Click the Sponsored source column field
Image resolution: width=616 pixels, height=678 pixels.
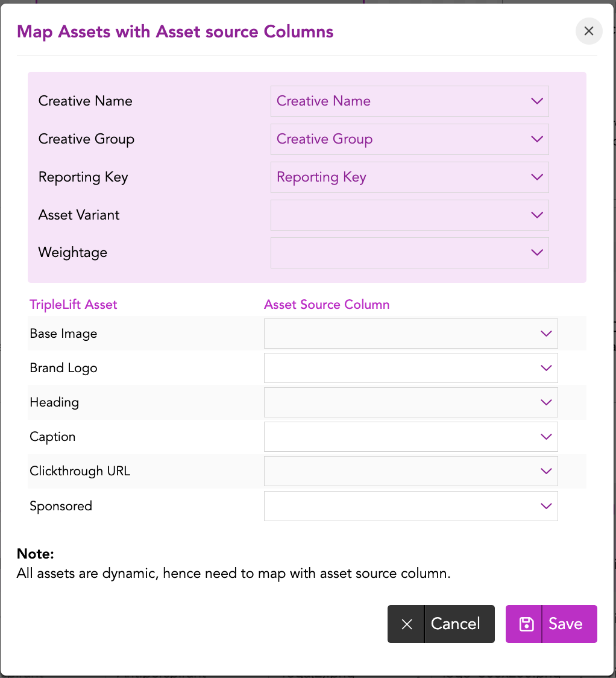click(398, 506)
